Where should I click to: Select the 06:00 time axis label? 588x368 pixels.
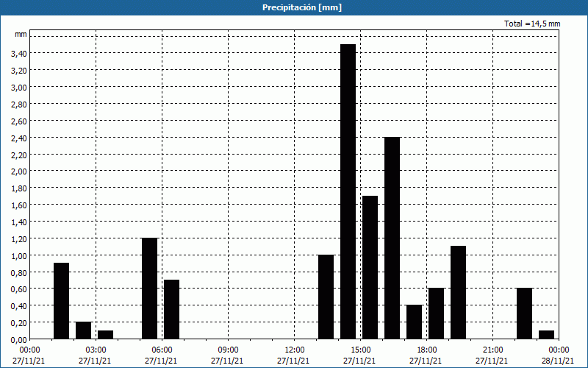[162, 350]
